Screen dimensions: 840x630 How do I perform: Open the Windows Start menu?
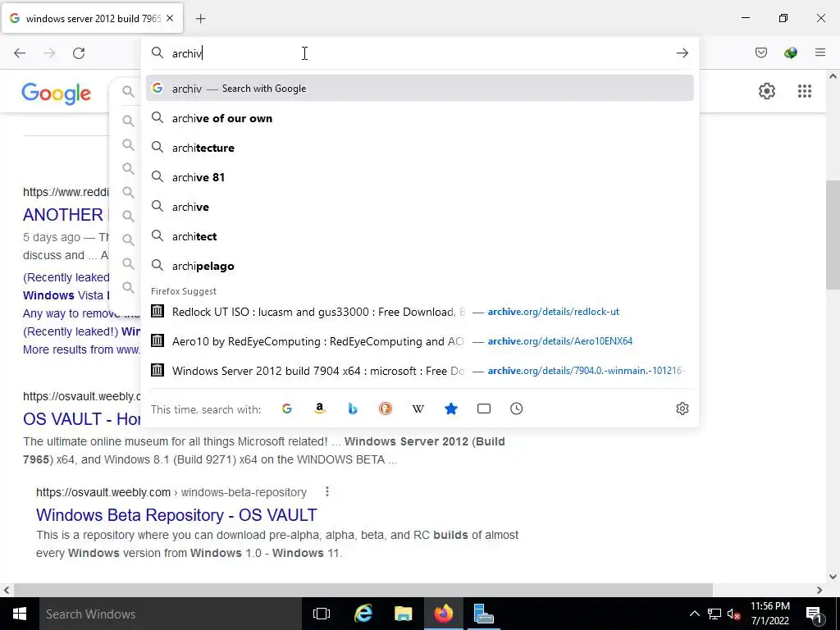(20, 614)
